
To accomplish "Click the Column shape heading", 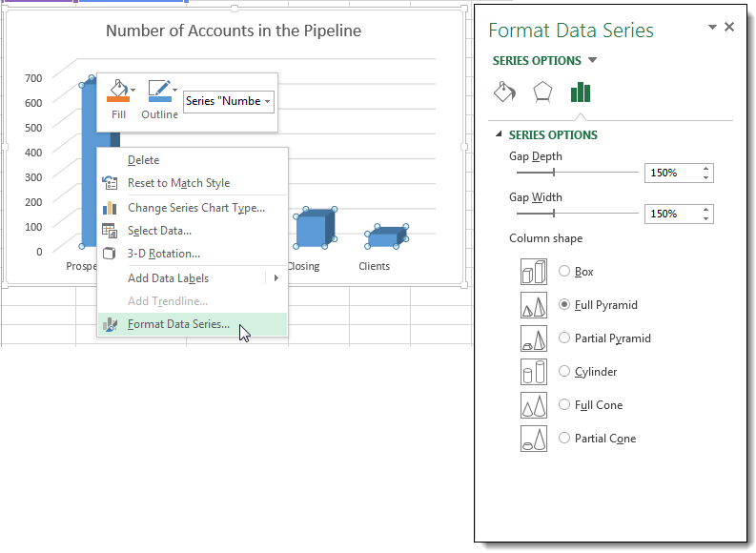I will [x=545, y=238].
